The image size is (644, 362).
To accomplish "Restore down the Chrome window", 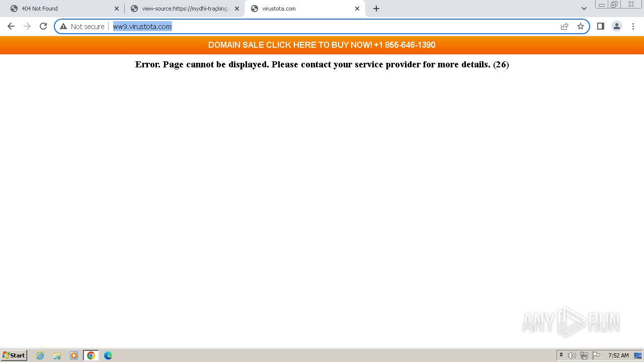I will (x=614, y=4).
